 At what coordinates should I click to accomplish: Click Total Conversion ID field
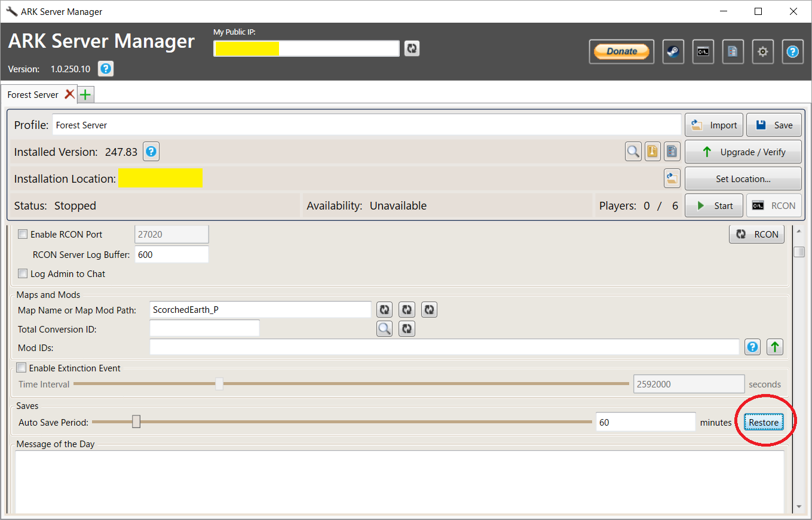pyautogui.click(x=204, y=328)
